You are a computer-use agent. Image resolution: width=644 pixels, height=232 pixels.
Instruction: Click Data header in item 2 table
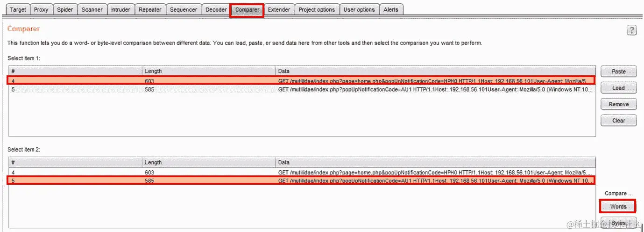435,162
